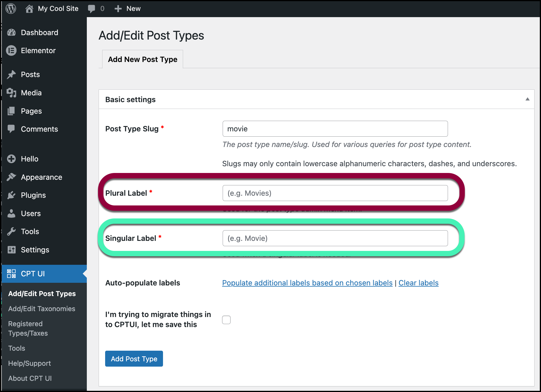Image resolution: width=541 pixels, height=392 pixels.
Task: Collapse the Basic settings panel arrow
Action: [527, 99]
